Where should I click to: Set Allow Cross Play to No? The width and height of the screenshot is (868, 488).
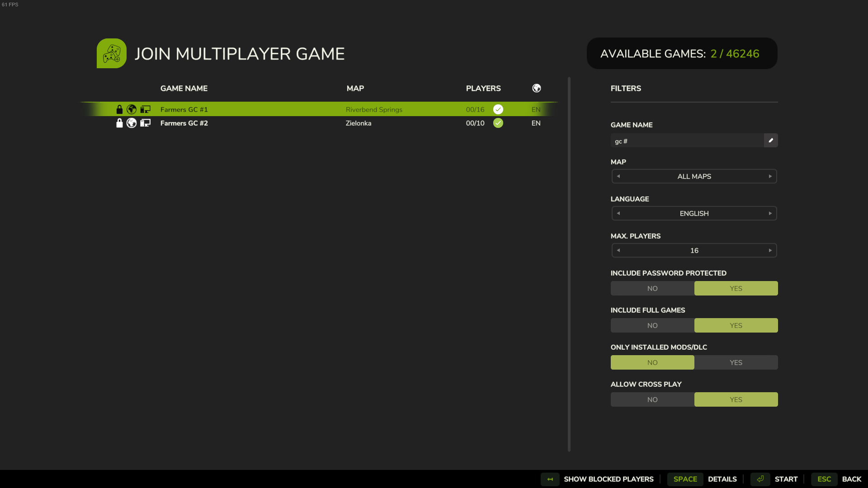(x=652, y=399)
